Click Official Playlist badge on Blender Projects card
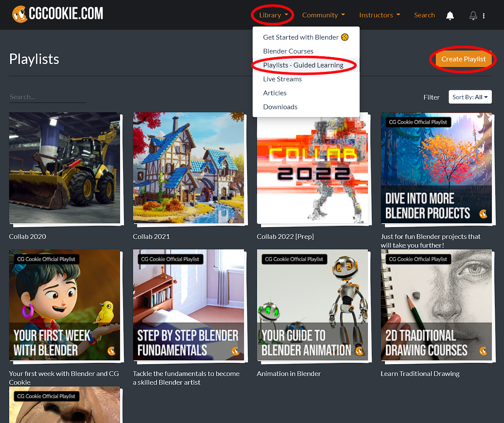 418,122
